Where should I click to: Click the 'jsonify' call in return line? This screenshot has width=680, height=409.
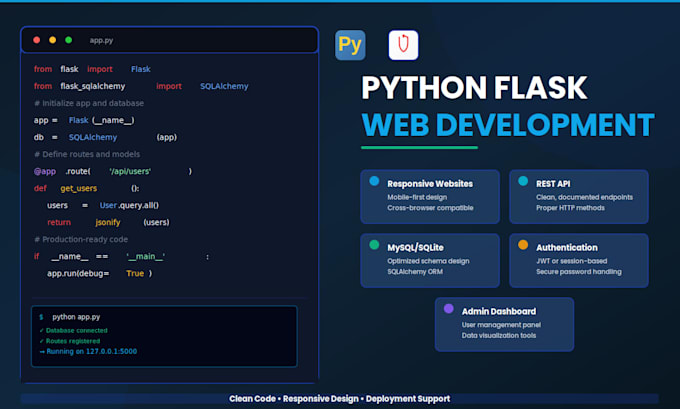(108, 222)
